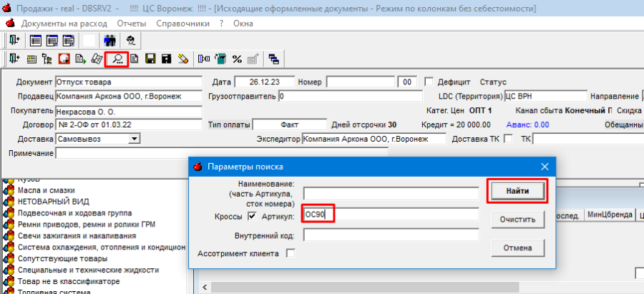This screenshot has height=294, width=644.
Task: Click the Экспедитор field
Action: point(374,139)
